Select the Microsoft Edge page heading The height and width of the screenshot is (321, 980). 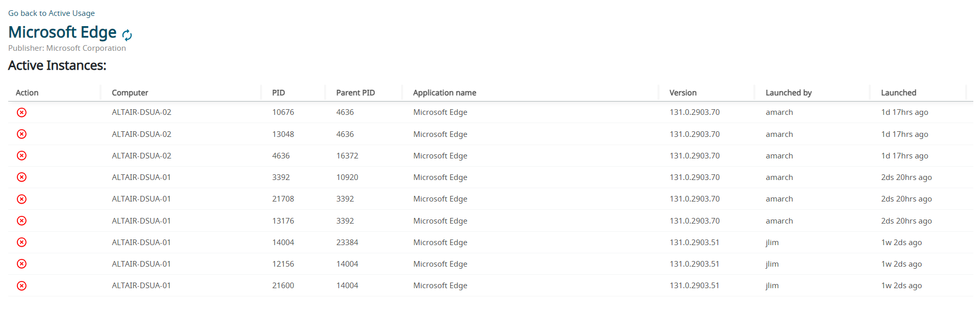[63, 32]
